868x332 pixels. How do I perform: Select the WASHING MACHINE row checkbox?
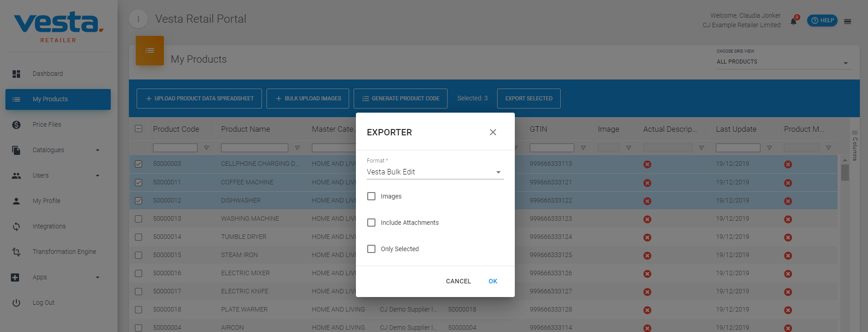[x=138, y=219]
